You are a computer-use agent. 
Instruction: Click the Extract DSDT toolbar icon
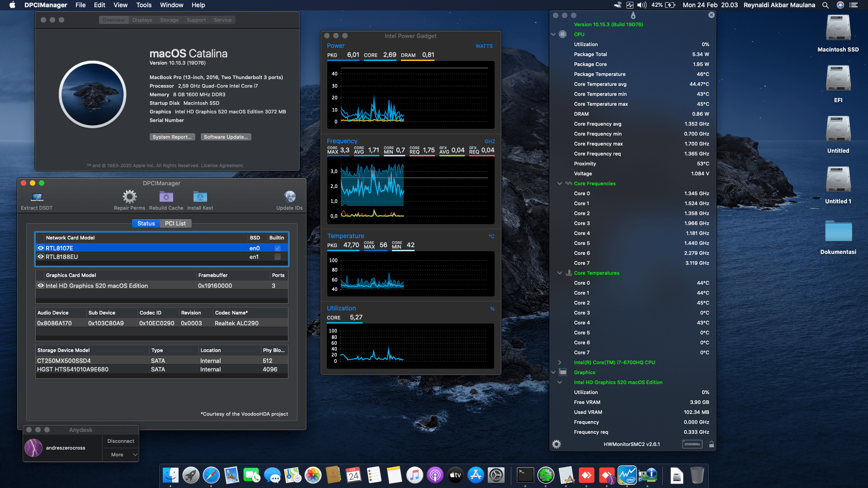pos(37,197)
